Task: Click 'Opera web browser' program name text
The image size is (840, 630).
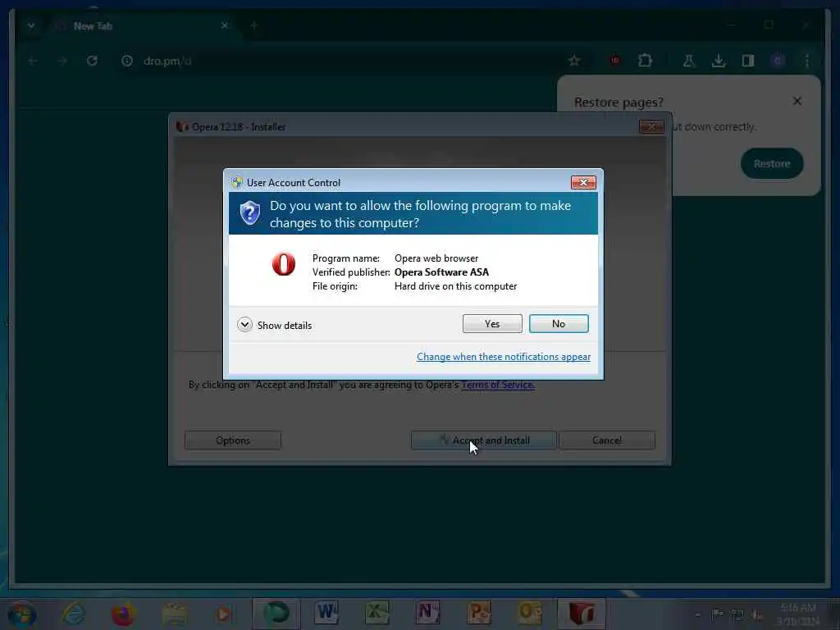Action: [436, 258]
